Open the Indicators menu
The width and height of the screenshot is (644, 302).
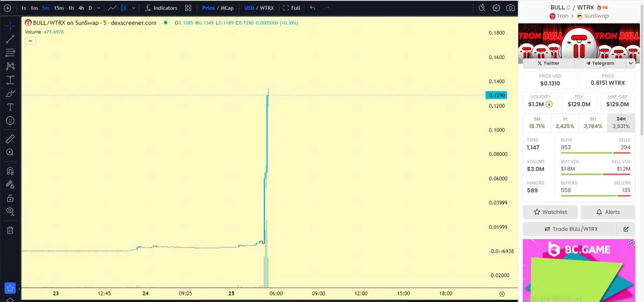[161, 8]
